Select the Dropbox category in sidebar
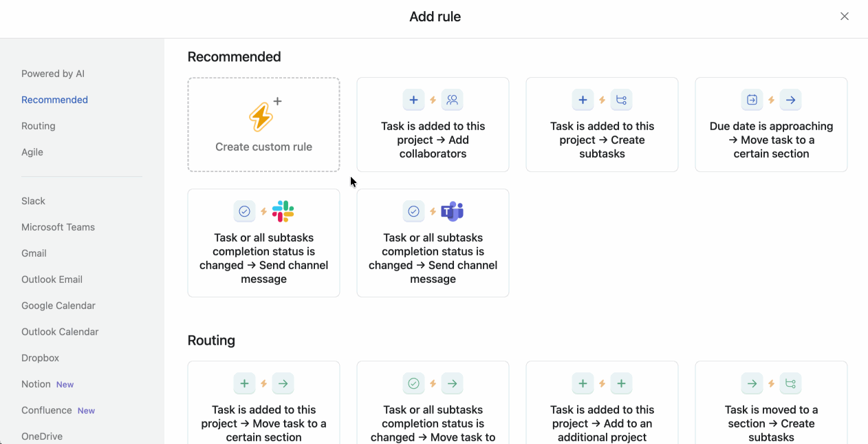The width and height of the screenshot is (868, 444). click(x=41, y=358)
